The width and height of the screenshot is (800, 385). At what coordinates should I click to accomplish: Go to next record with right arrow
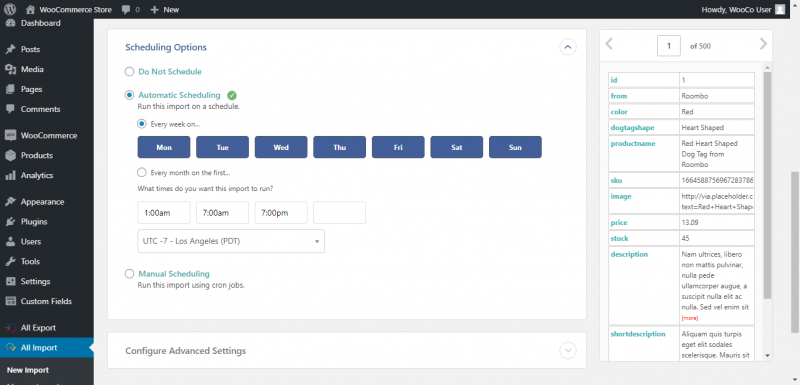click(x=763, y=44)
